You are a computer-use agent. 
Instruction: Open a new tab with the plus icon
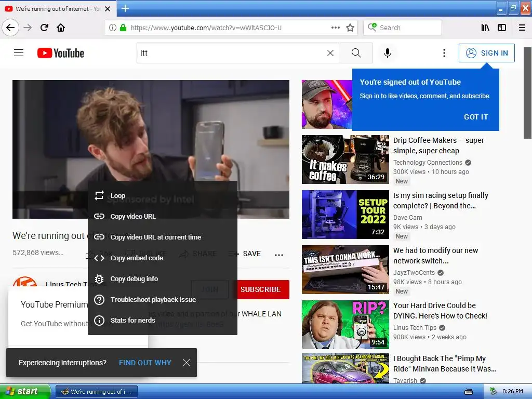[x=125, y=8]
